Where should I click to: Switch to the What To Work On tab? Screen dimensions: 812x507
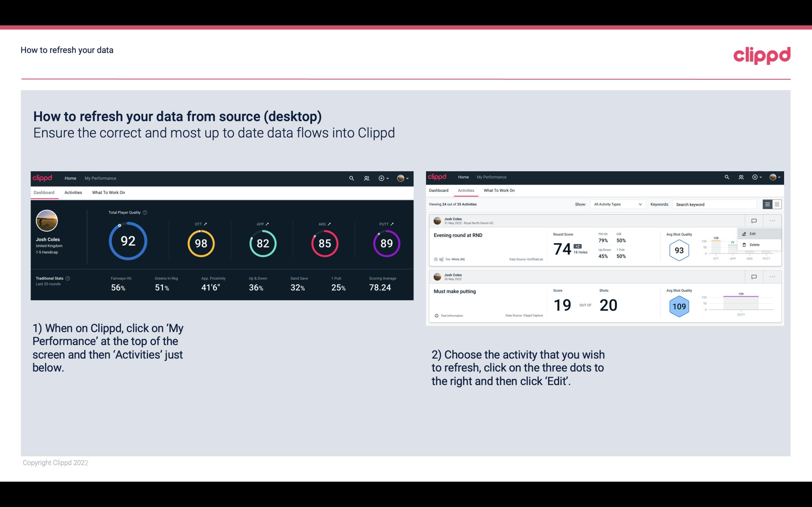pyautogui.click(x=108, y=192)
